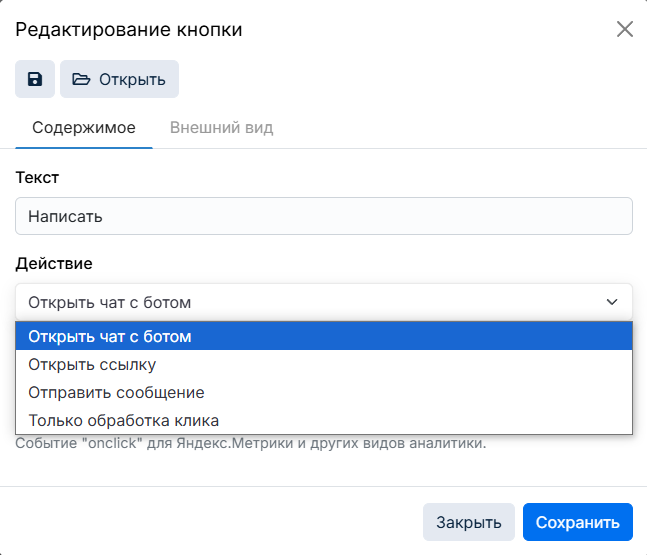Click the Открыть button label
The width and height of the screenshot is (647, 555).
click(x=132, y=80)
